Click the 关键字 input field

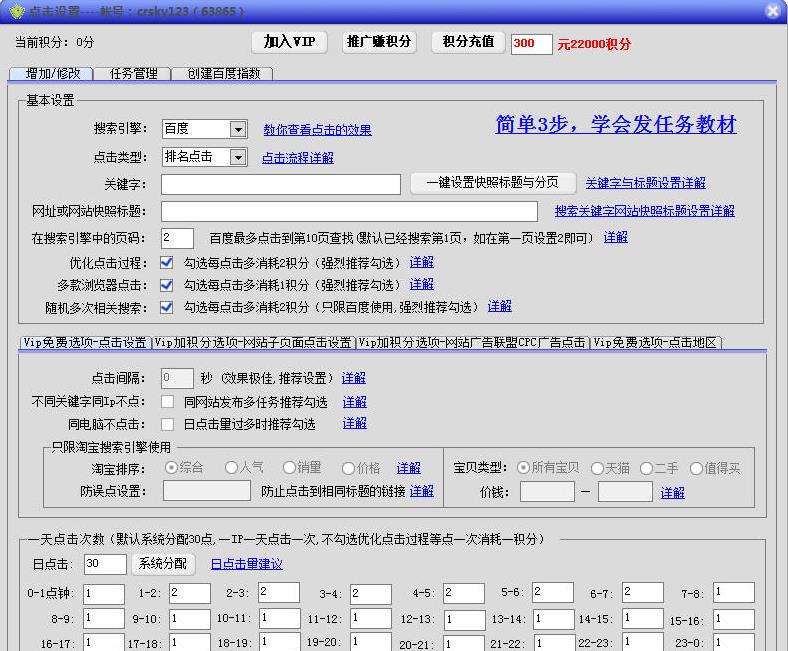[x=280, y=184]
